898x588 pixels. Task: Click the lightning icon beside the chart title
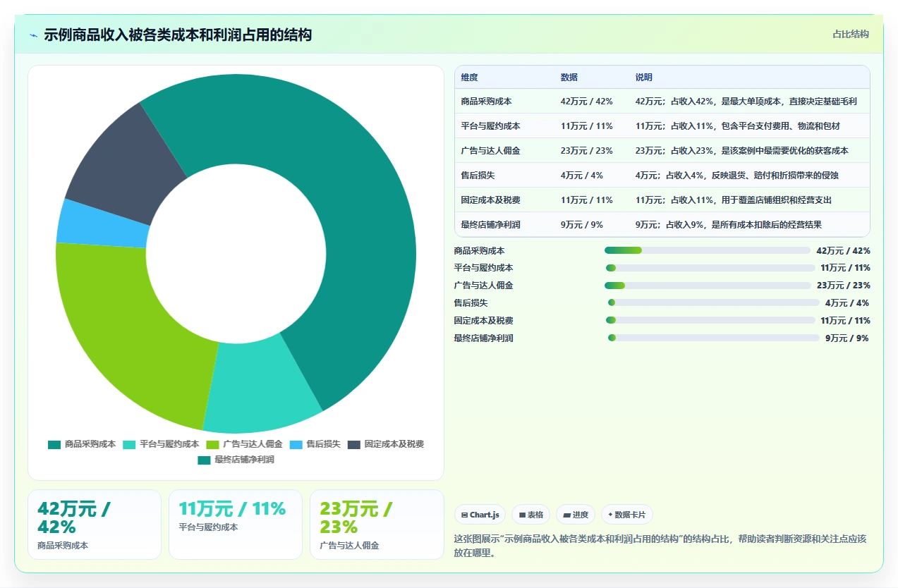click(x=33, y=35)
